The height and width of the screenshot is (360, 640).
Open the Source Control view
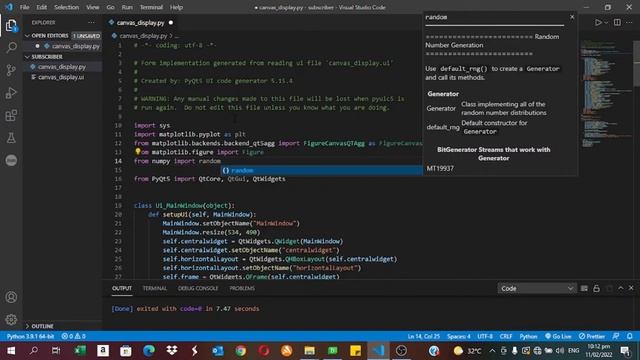pos(11,70)
